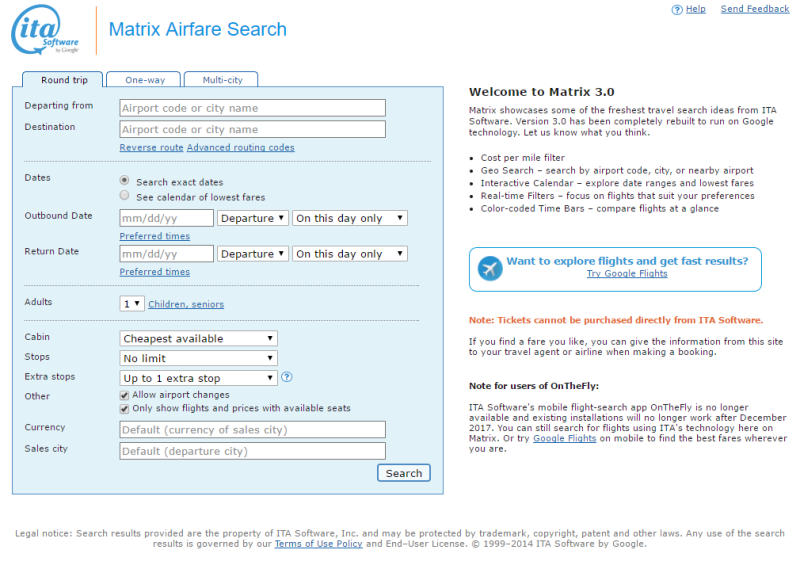
Task: Open the Cabin dropdown showing Cheapest available
Action: pos(198,338)
